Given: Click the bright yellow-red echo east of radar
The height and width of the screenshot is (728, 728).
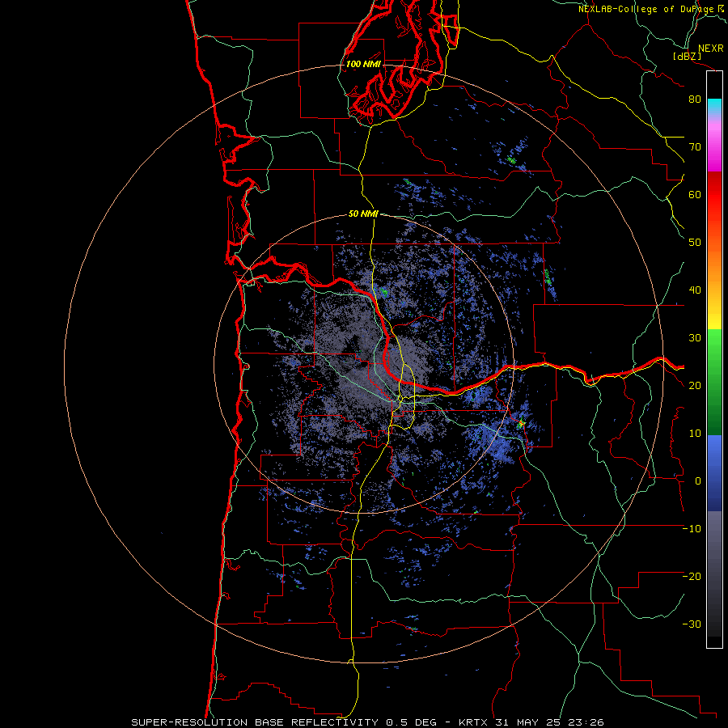Looking at the screenshot, I should 521,423.
